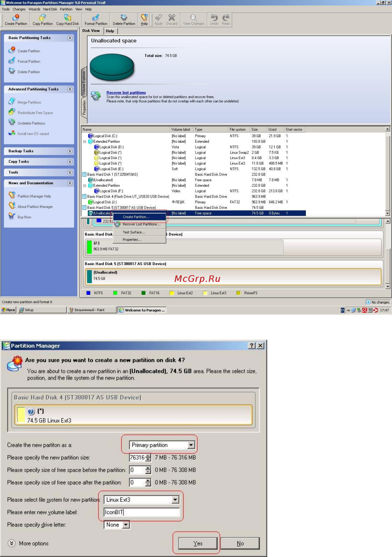Open the Tools menu

(x=6, y=9)
